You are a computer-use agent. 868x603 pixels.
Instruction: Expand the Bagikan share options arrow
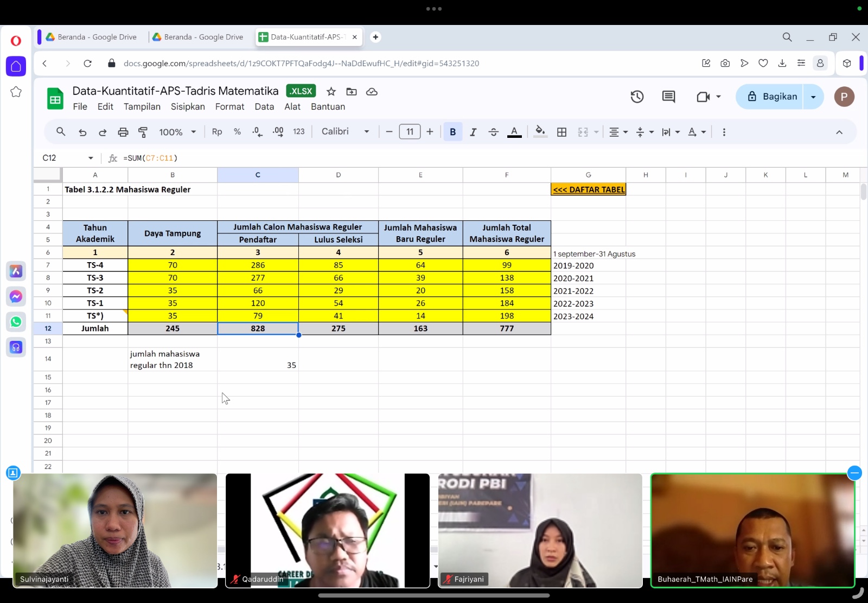pos(813,97)
